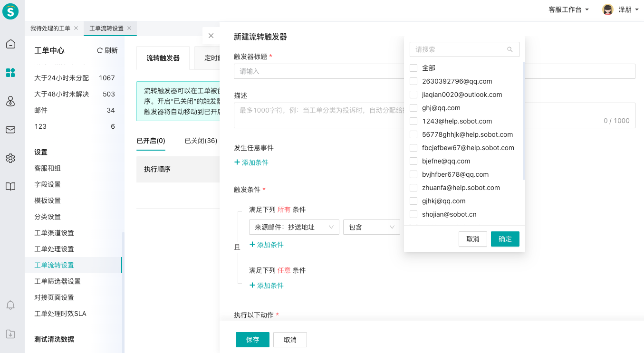Select the 已关闭(36) tab
This screenshot has width=644, height=353.
pos(201,141)
